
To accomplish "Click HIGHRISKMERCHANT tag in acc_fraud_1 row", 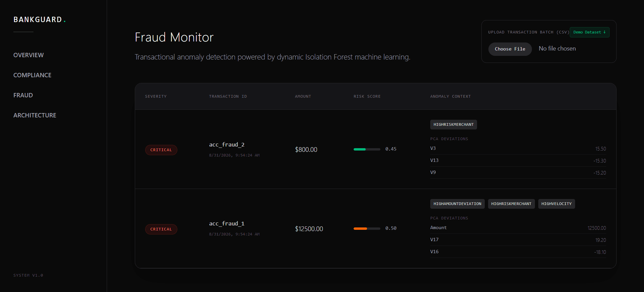I will [x=511, y=204].
